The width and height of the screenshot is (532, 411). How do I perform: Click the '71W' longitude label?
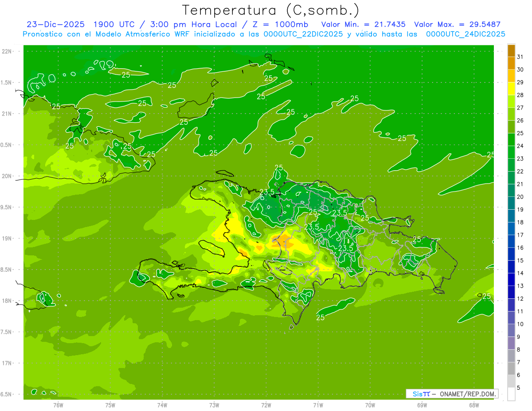(318, 405)
